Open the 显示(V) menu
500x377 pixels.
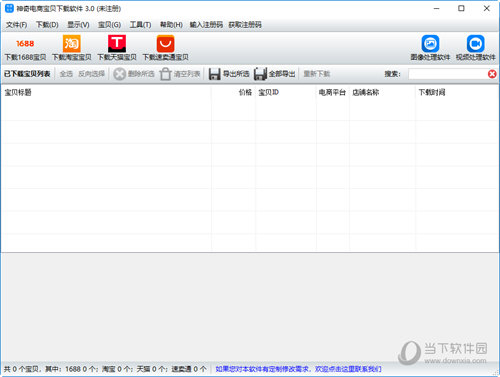click(78, 25)
